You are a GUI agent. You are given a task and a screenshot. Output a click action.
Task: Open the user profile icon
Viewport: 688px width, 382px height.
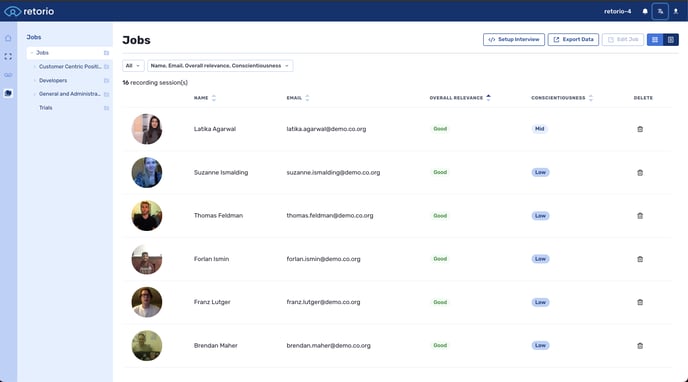pyautogui.click(x=676, y=11)
